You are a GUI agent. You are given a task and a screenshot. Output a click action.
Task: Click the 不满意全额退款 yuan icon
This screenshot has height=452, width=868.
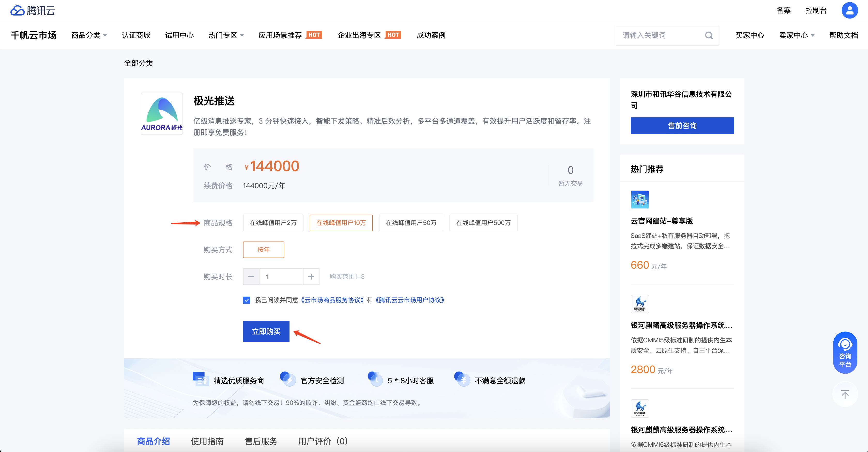(462, 380)
